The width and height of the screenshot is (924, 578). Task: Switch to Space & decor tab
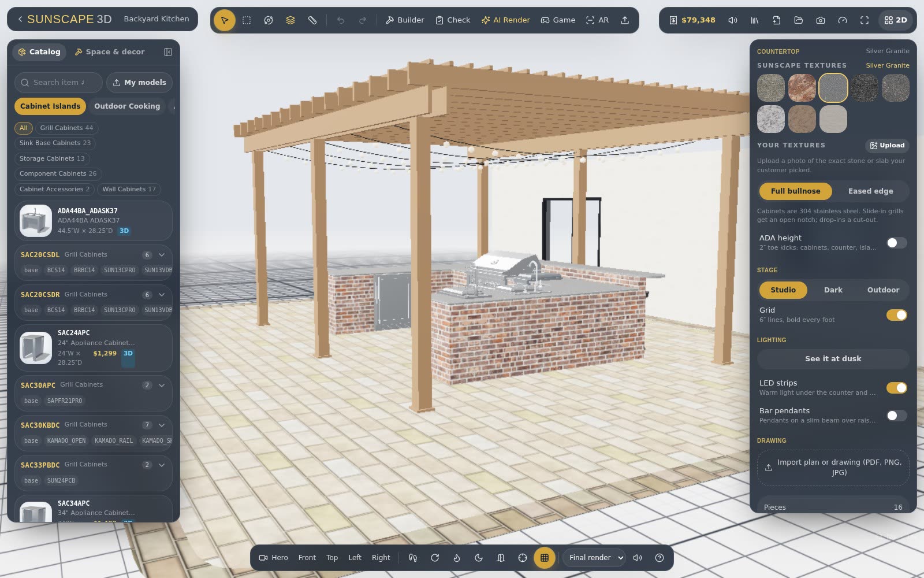[x=110, y=52]
